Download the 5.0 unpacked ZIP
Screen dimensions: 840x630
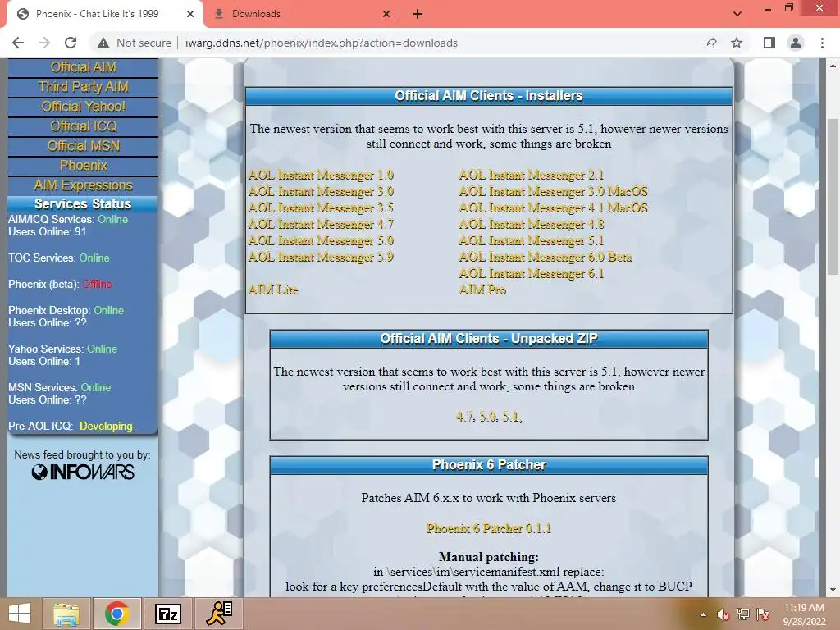[x=488, y=416]
